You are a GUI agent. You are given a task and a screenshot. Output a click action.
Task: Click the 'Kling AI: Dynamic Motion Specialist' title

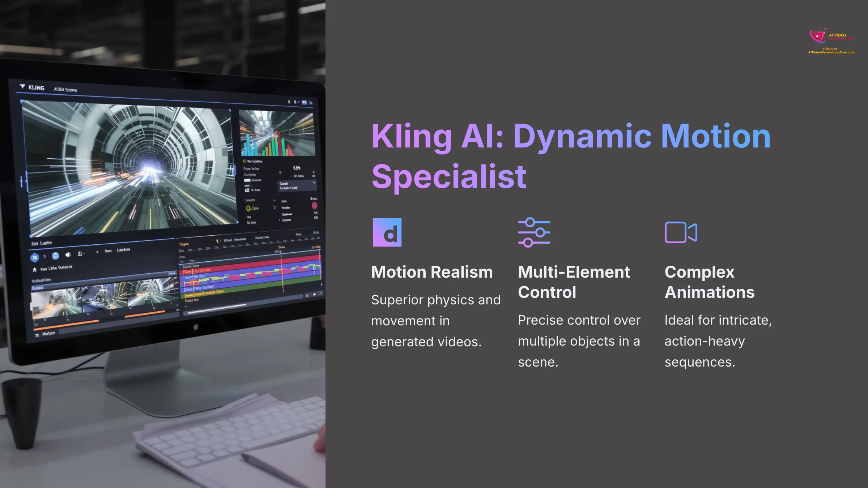pyautogui.click(x=571, y=156)
